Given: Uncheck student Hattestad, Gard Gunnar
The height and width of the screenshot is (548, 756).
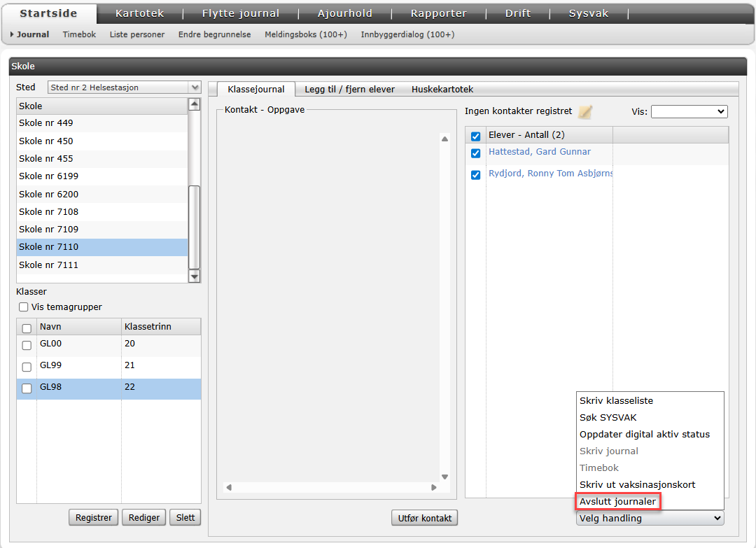Looking at the screenshot, I should coord(476,153).
